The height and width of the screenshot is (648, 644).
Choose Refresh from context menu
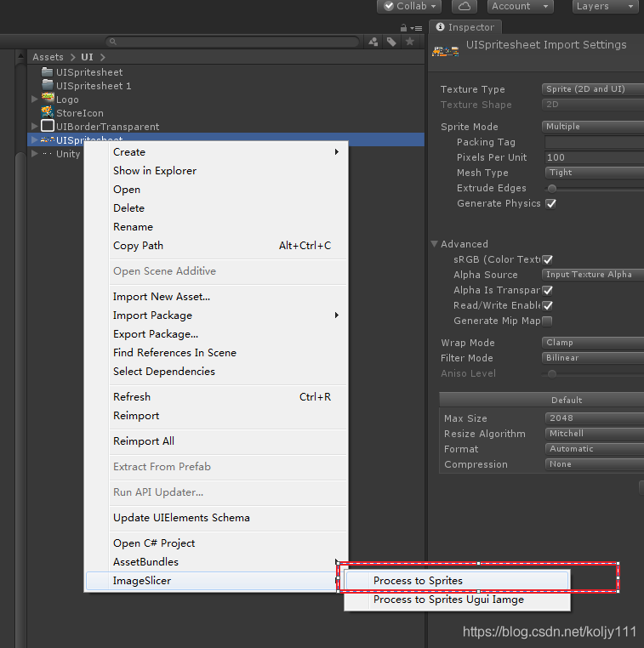(x=216, y=397)
